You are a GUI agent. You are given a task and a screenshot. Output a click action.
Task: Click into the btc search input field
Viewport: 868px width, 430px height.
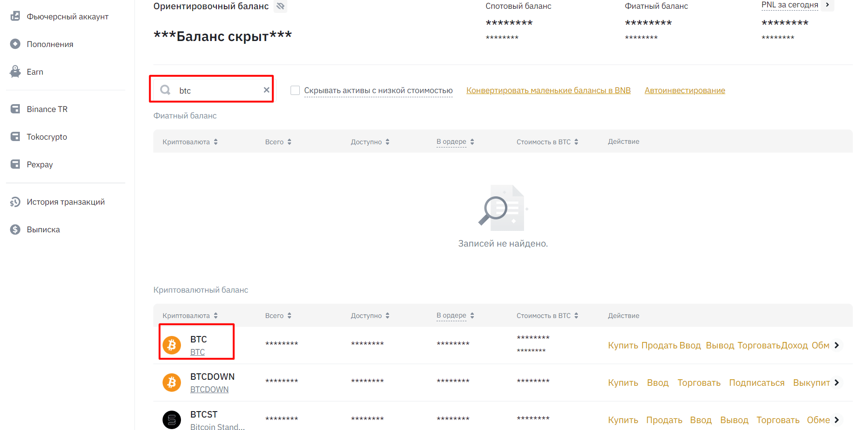[213, 90]
